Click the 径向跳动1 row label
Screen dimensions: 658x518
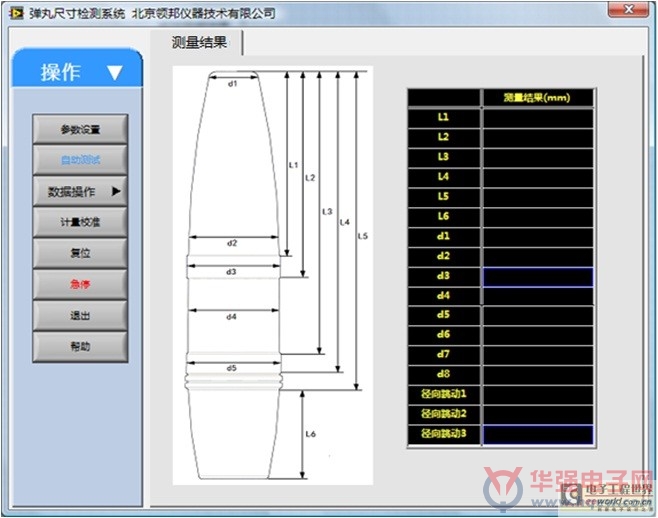pos(444,394)
